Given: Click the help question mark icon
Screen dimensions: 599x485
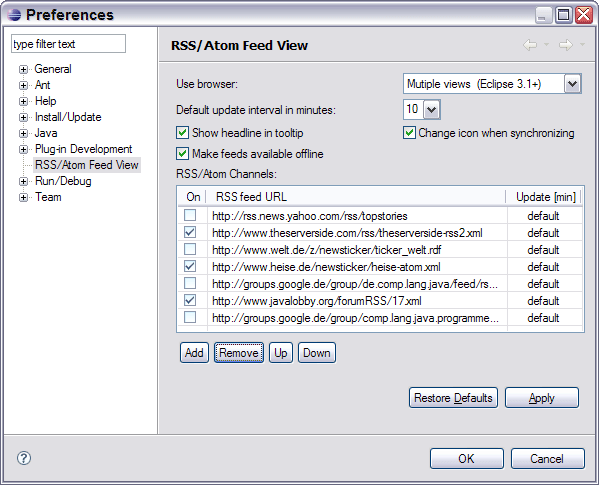Looking at the screenshot, I should pos(24,458).
